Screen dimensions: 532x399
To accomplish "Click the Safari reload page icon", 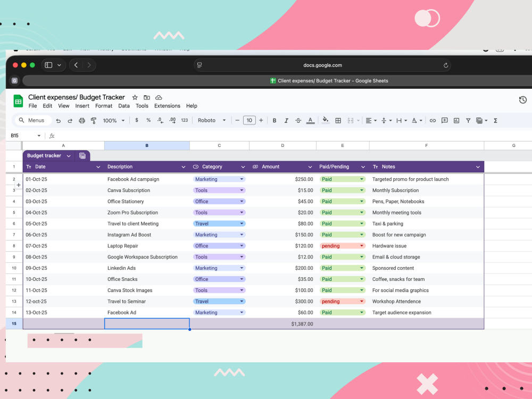I will (446, 65).
